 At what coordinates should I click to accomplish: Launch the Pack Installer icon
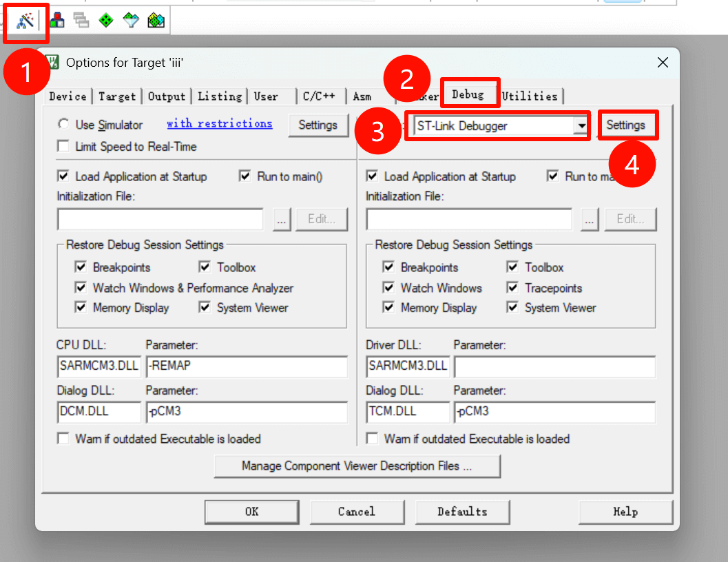156,21
